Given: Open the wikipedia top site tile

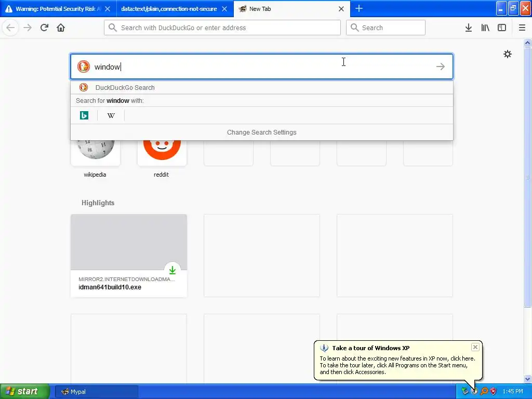Looking at the screenshot, I should [96, 153].
